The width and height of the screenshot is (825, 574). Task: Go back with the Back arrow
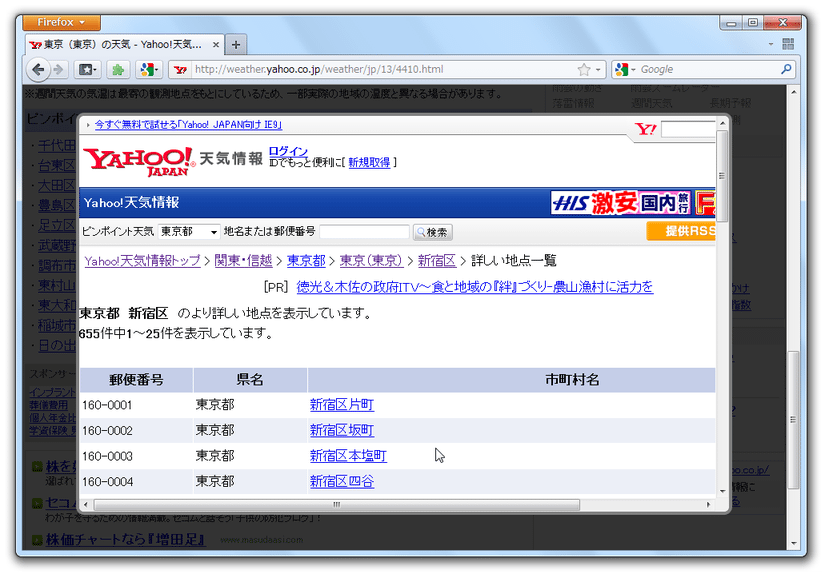pos(38,69)
